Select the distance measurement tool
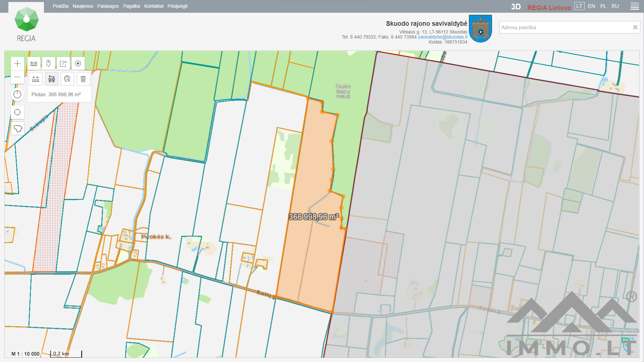The width and height of the screenshot is (644, 362). 36,79
